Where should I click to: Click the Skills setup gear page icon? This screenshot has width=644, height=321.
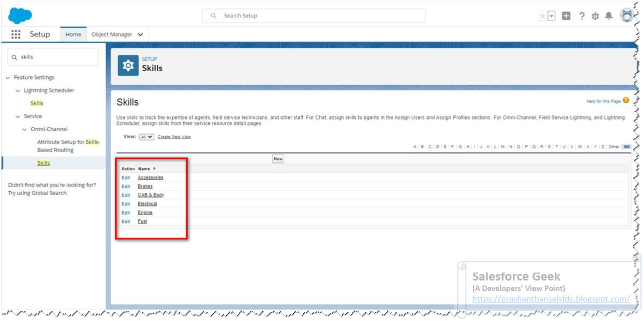coord(128,65)
